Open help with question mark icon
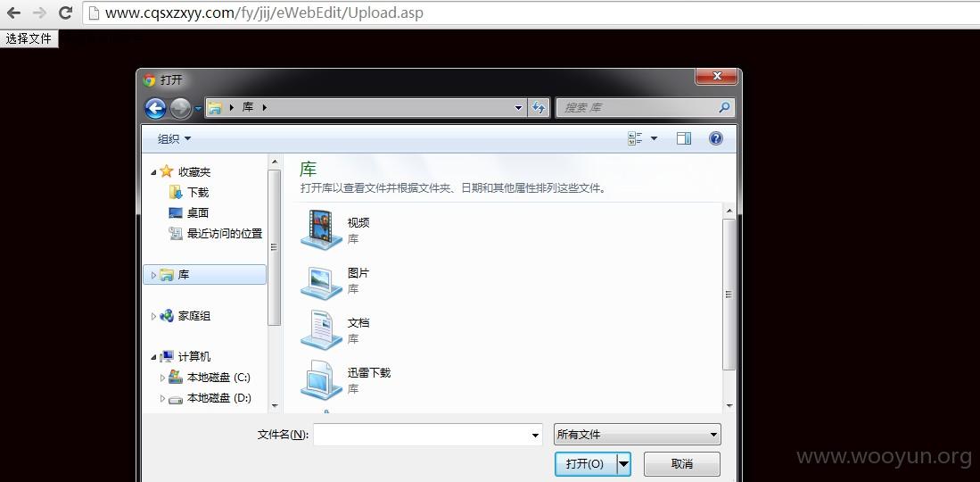 pyautogui.click(x=716, y=138)
